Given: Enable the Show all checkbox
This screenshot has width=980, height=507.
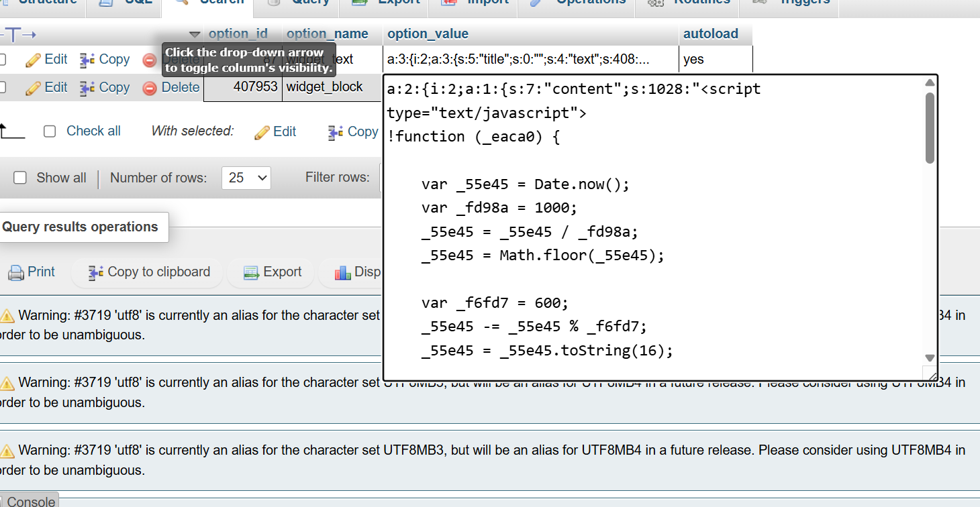Looking at the screenshot, I should [x=21, y=178].
